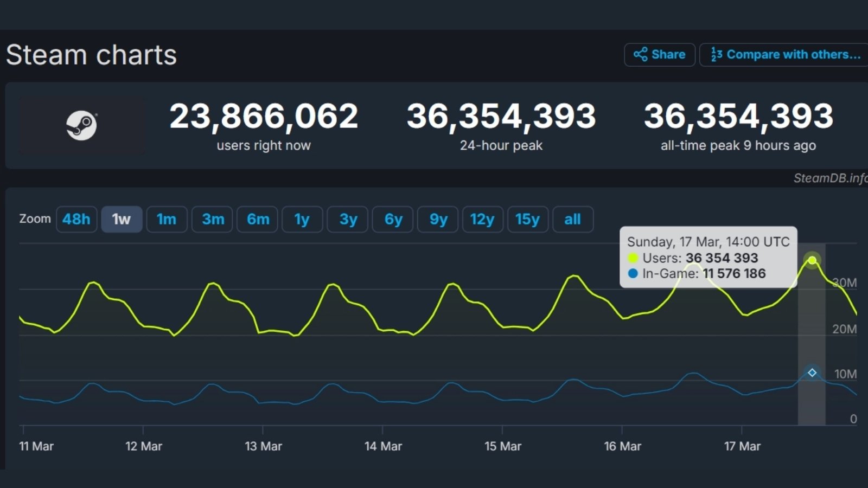Click the 24-hour peak value
Viewport: 868px width, 488px height.
click(x=501, y=116)
